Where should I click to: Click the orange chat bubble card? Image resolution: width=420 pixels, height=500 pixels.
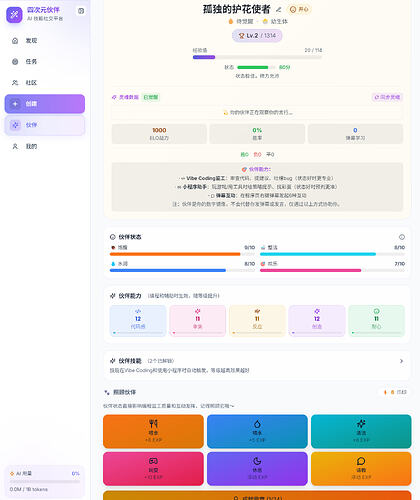(361, 469)
